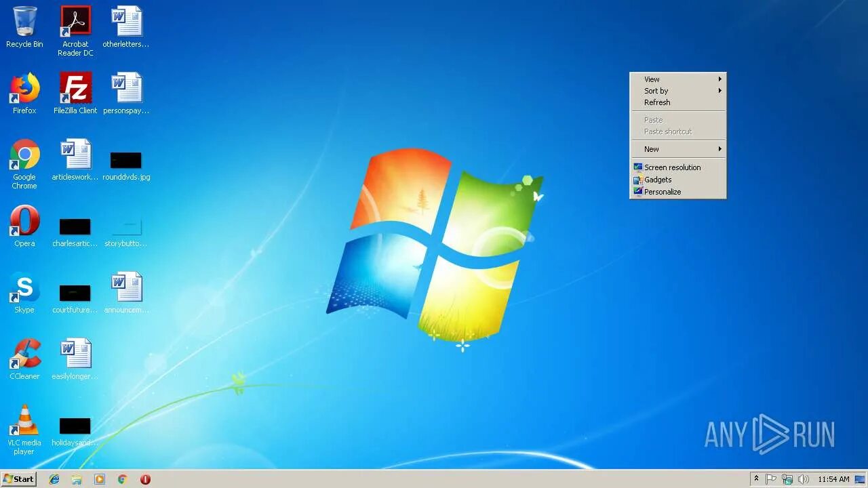Open Personalize from the context menu

point(662,191)
